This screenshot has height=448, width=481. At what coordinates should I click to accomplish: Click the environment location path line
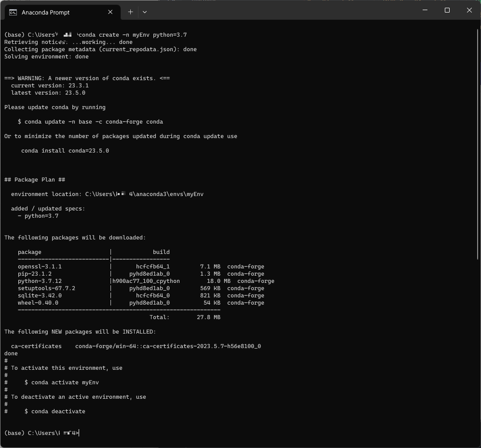[x=108, y=194]
